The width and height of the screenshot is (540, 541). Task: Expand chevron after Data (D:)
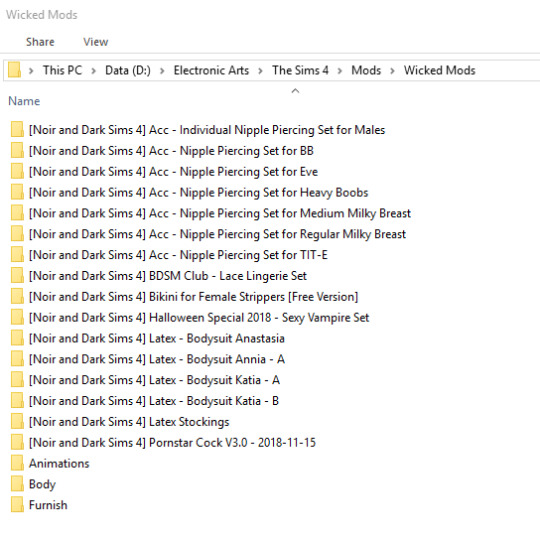click(x=162, y=71)
